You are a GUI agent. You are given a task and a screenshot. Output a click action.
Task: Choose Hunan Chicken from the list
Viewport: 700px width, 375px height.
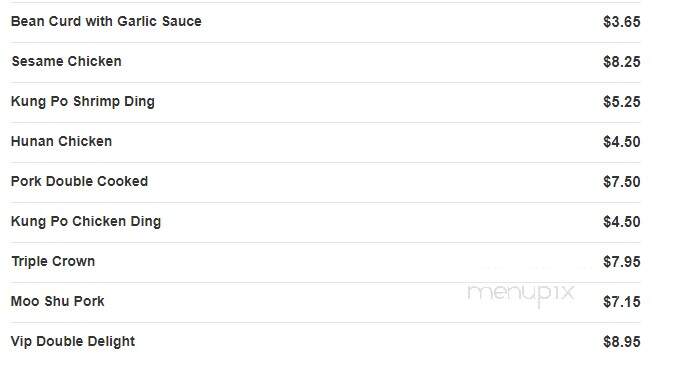pyautogui.click(x=61, y=142)
